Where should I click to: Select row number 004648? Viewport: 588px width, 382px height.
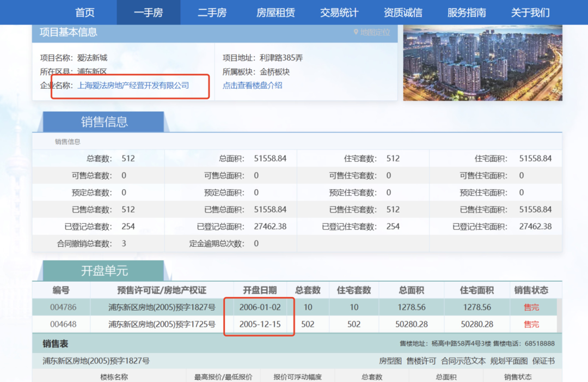click(x=63, y=324)
